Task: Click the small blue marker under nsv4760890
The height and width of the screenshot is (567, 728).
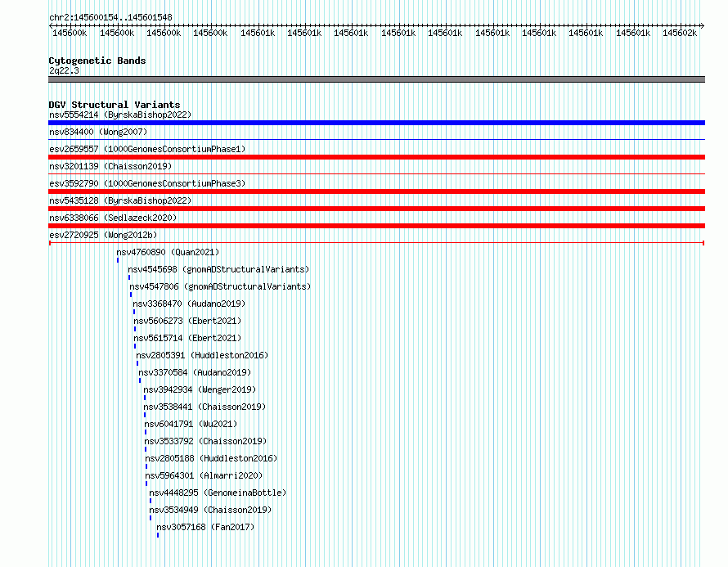Action: point(118,260)
